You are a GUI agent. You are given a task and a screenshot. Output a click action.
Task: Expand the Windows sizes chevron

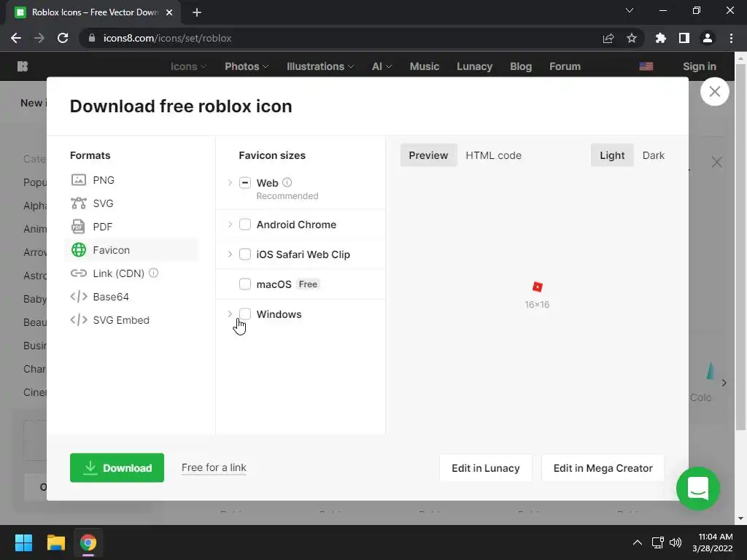pyautogui.click(x=230, y=314)
